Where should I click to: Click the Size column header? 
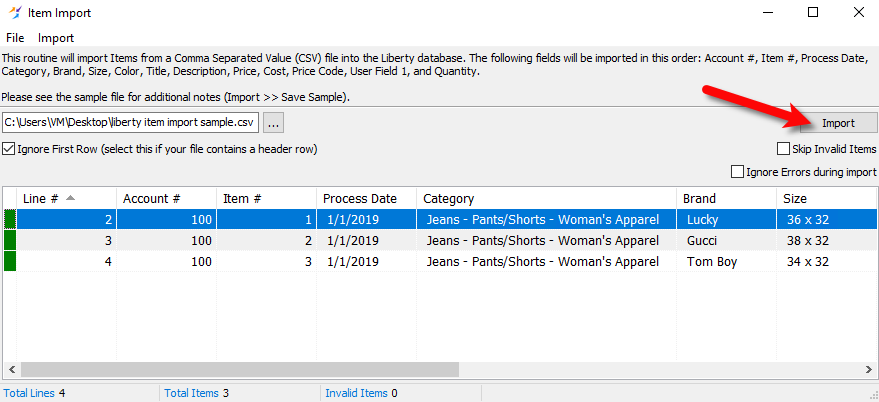(826, 198)
